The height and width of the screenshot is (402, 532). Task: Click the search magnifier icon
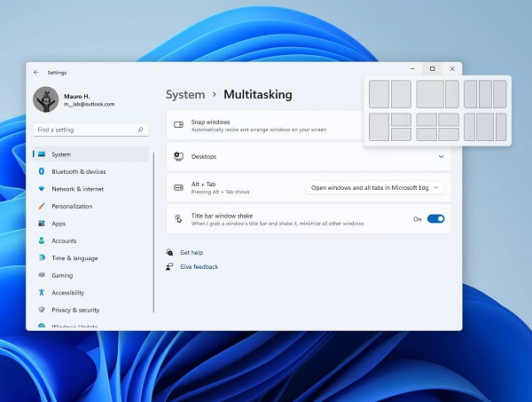(x=140, y=130)
